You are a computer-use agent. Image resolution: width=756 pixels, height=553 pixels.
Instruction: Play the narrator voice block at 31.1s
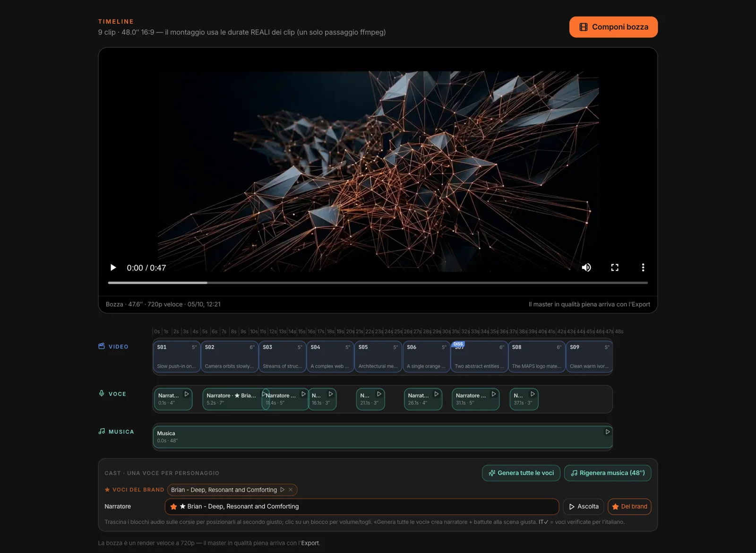494,394
